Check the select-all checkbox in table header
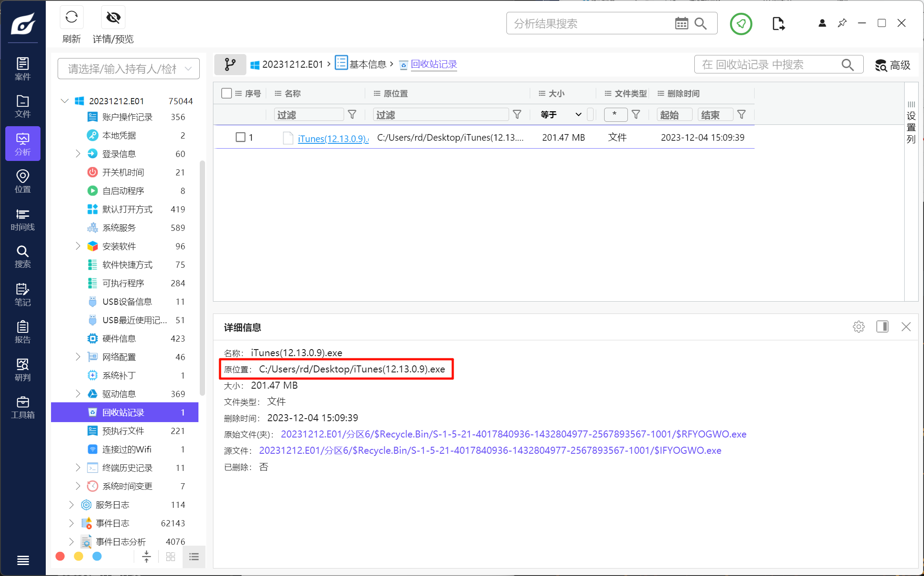This screenshot has height=576, width=924. pos(227,93)
